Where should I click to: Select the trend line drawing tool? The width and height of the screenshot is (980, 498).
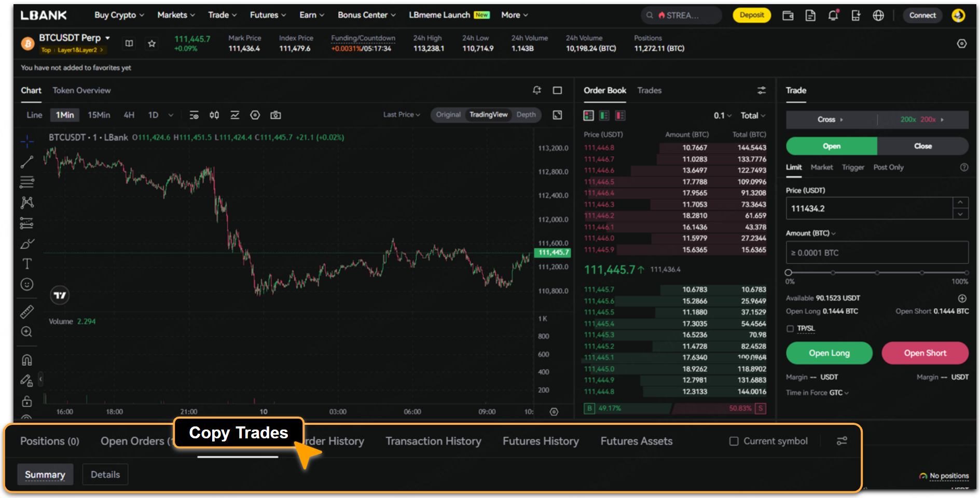pyautogui.click(x=27, y=162)
